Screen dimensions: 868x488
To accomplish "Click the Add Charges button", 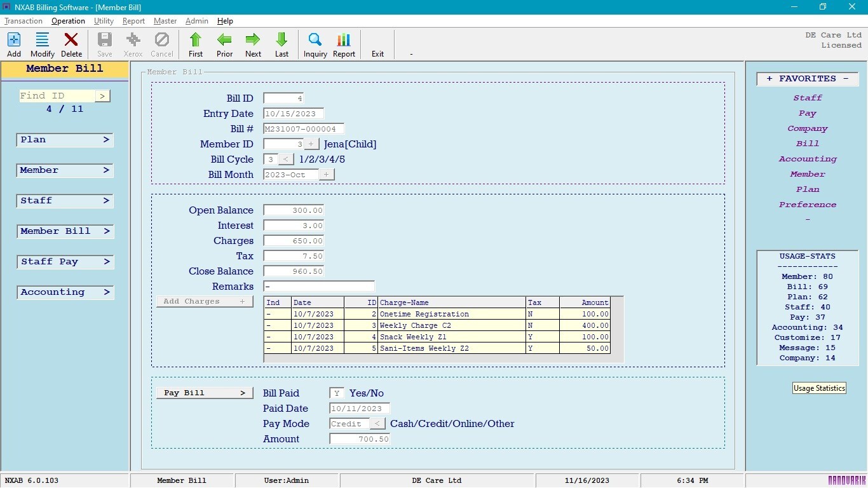I will tap(205, 302).
